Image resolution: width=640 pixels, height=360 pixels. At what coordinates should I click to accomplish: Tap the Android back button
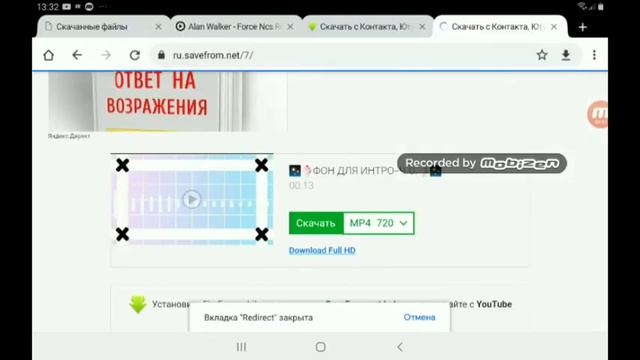point(400,347)
